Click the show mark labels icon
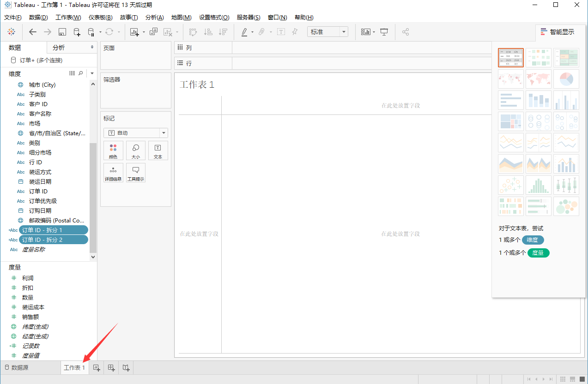The image size is (588, 384). (281, 32)
